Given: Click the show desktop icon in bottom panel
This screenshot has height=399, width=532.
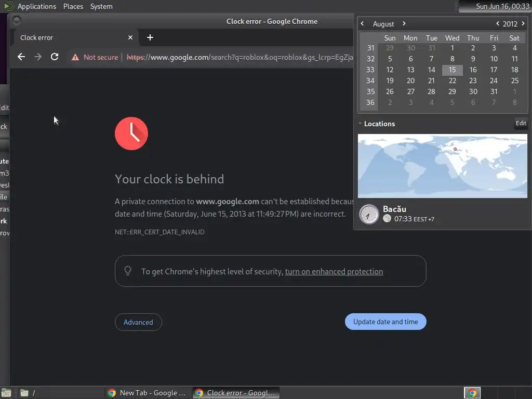Looking at the screenshot, I should [x=6, y=393].
